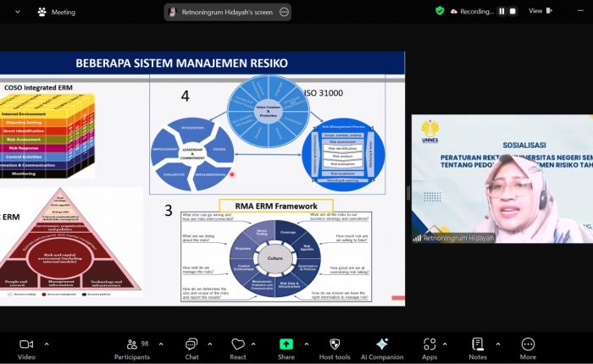
Task: Expand the chevron next to Participants
Action: [x=162, y=344]
